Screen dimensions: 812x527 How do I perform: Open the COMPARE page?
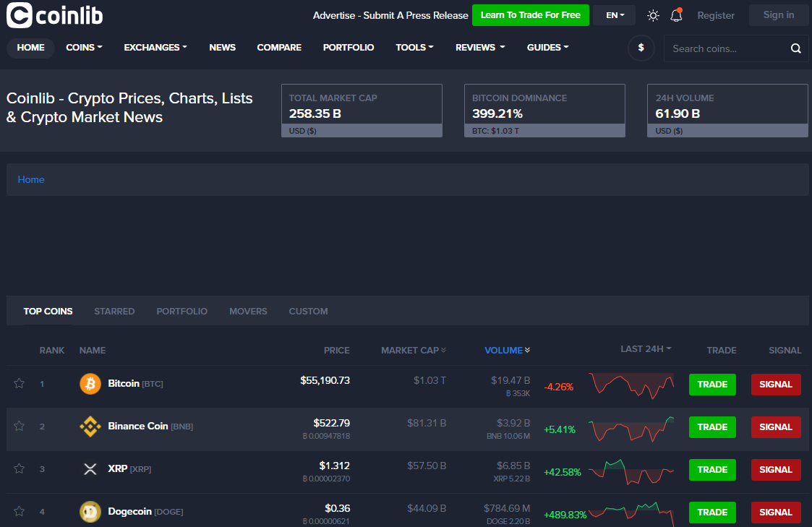coord(279,48)
